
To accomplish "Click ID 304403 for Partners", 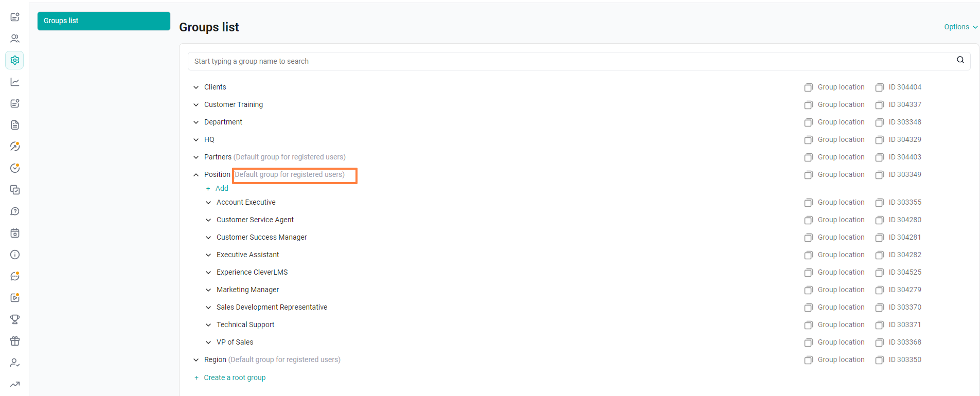I will click(x=905, y=157).
